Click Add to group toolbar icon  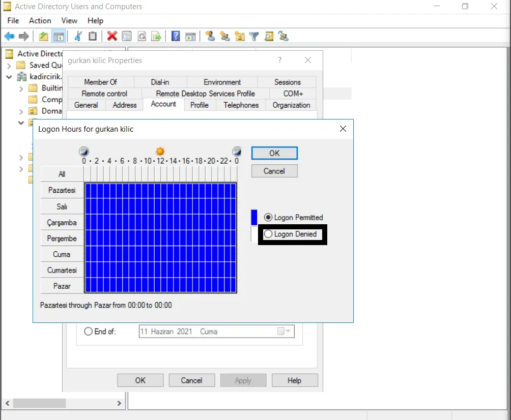click(283, 36)
